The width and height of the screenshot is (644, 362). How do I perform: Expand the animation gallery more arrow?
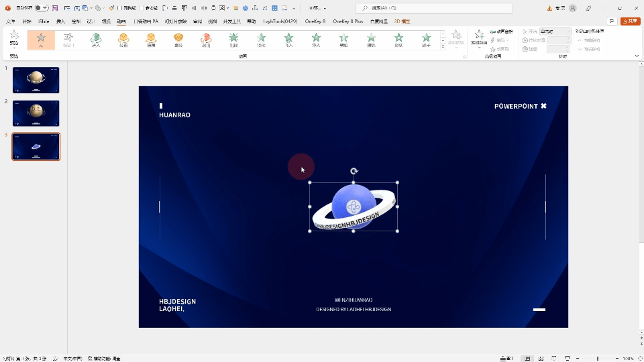coord(443,48)
